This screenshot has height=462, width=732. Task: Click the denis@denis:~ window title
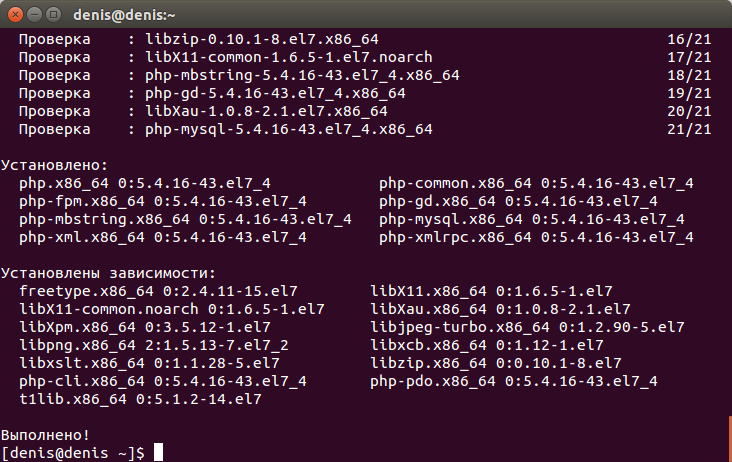(x=124, y=15)
